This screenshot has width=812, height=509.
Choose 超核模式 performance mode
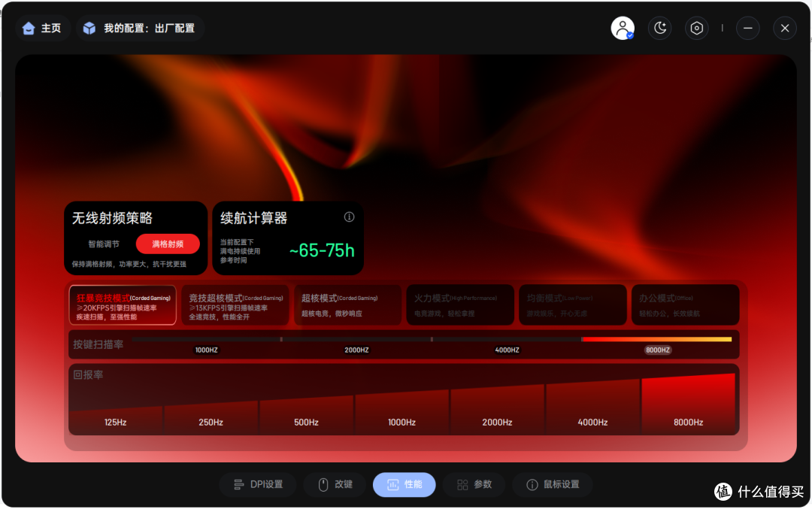[x=347, y=305]
